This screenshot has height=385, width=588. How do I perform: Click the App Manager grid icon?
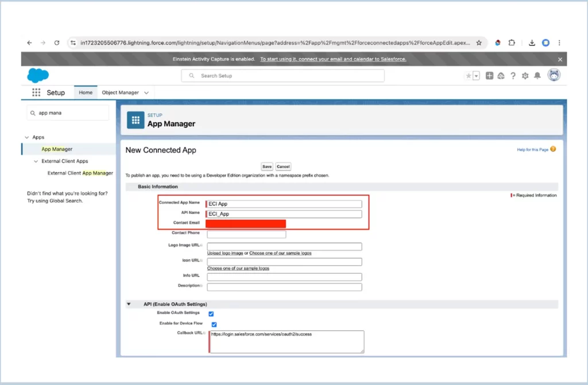tap(136, 120)
